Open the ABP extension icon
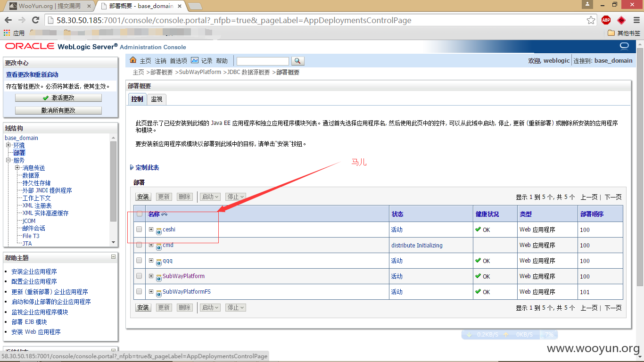The height and width of the screenshot is (362, 644). [606, 20]
